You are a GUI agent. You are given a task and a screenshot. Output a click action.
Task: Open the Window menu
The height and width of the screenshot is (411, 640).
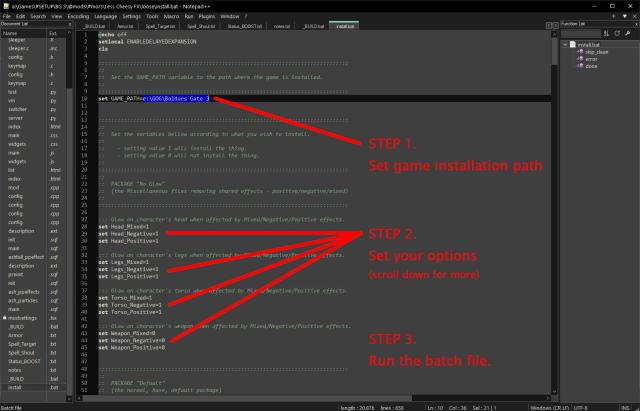[x=230, y=16]
